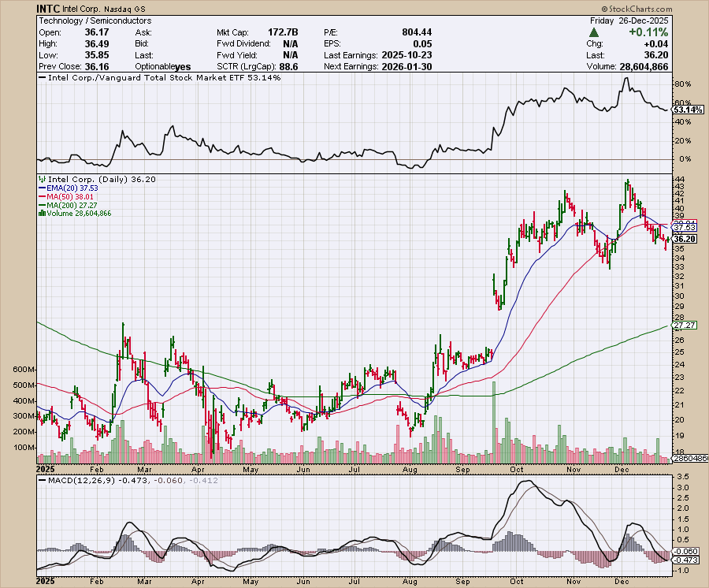
Task: Click the -0.060 MACD signal tag on axis
Action: click(686, 552)
